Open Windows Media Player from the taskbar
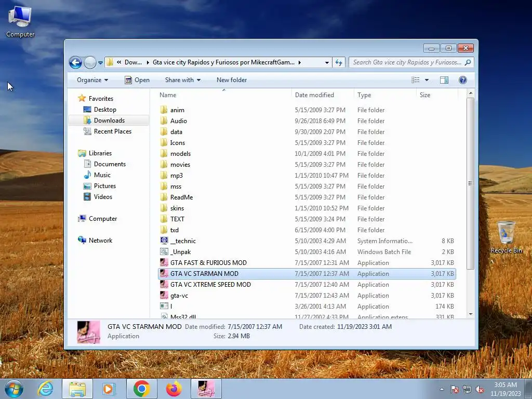 tap(109, 389)
